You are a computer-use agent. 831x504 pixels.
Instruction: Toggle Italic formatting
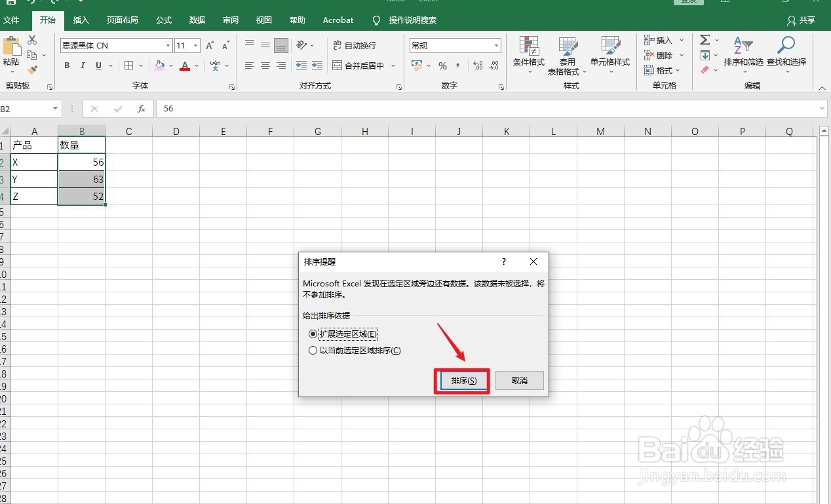click(83, 66)
